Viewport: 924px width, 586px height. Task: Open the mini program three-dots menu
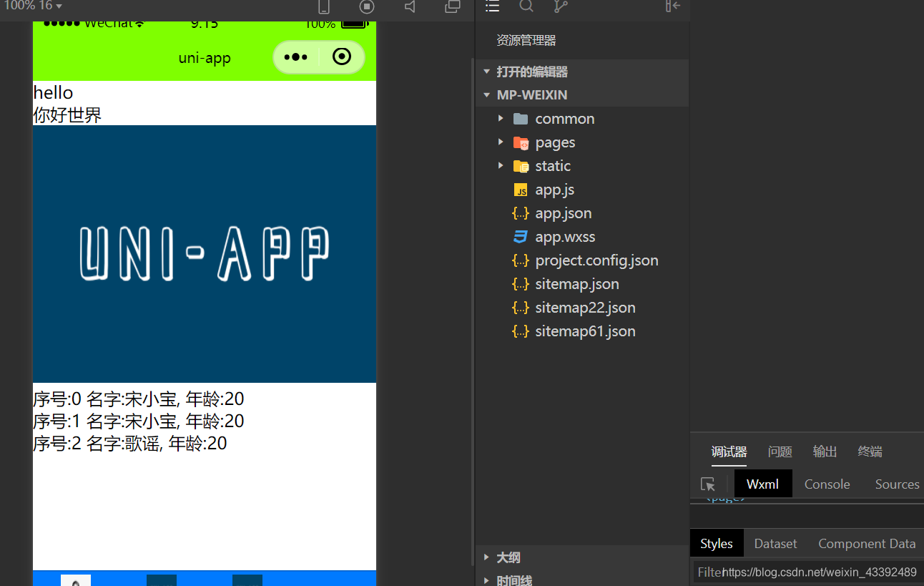[x=295, y=57]
